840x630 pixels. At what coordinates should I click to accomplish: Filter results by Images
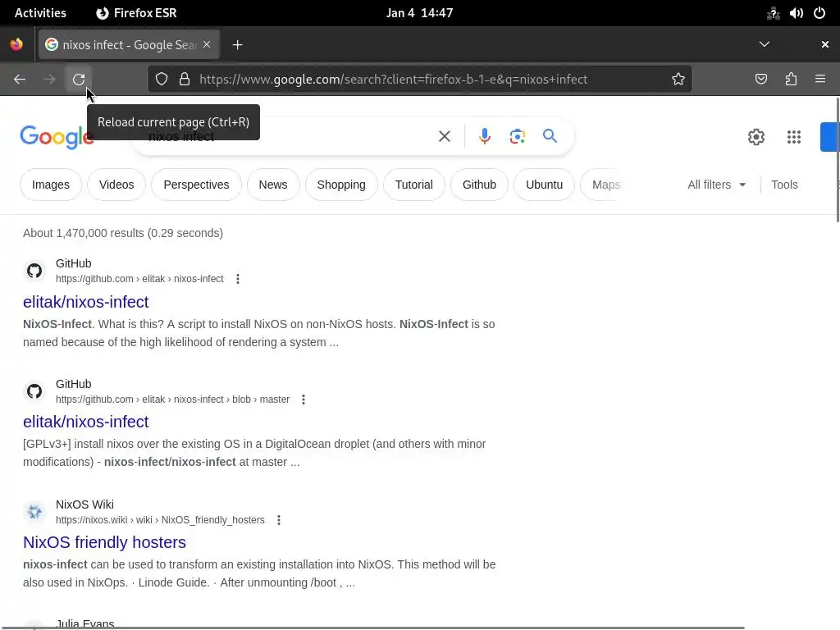tap(51, 185)
